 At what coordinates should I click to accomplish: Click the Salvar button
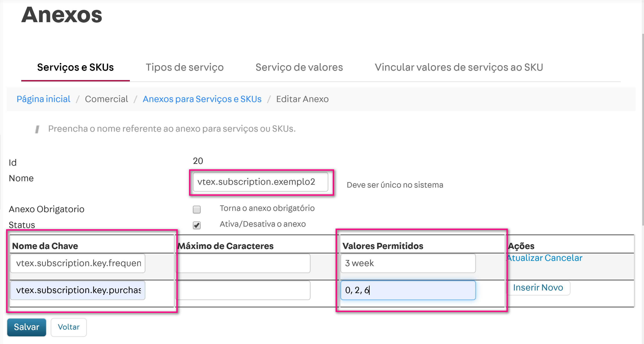(x=27, y=327)
